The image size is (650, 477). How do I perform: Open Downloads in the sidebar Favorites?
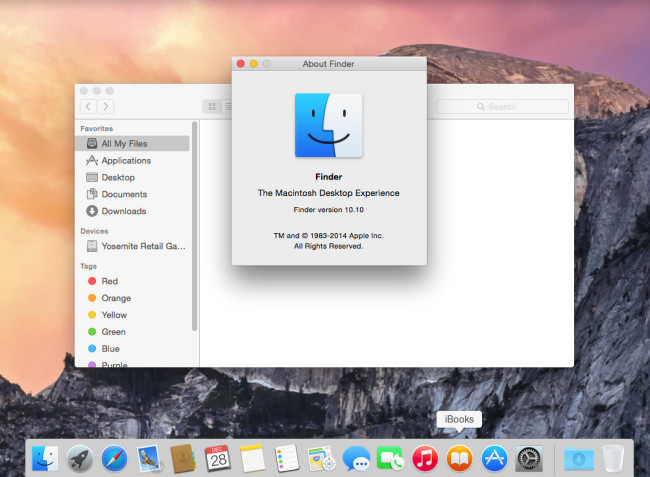click(123, 211)
